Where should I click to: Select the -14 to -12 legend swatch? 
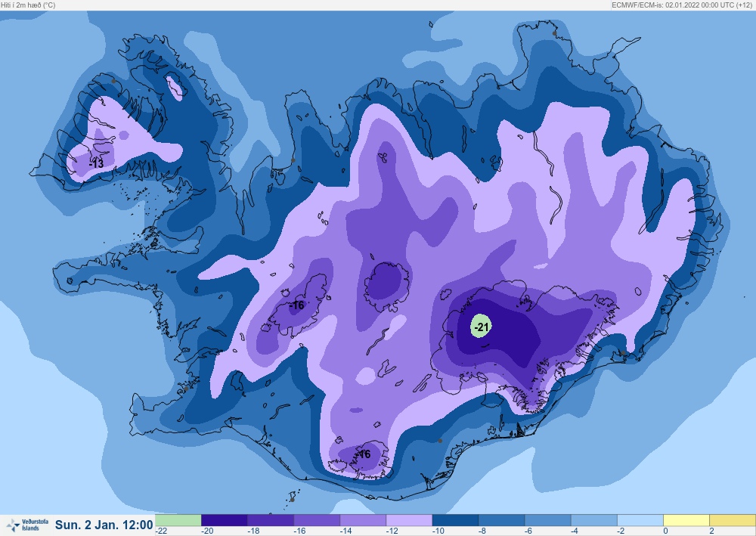coord(363,520)
